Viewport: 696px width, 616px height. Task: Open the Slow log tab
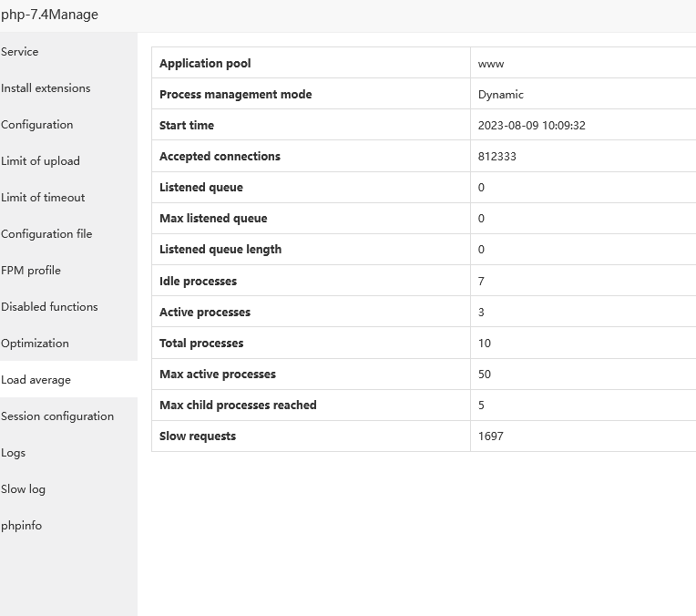click(24, 489)
